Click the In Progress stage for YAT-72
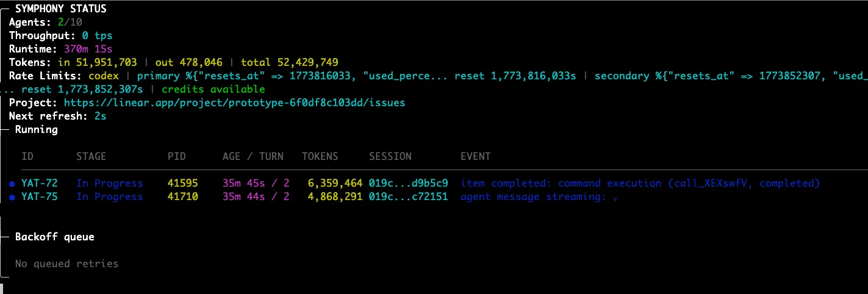This screenshot has height=294, width=868. tap(109, 183)
